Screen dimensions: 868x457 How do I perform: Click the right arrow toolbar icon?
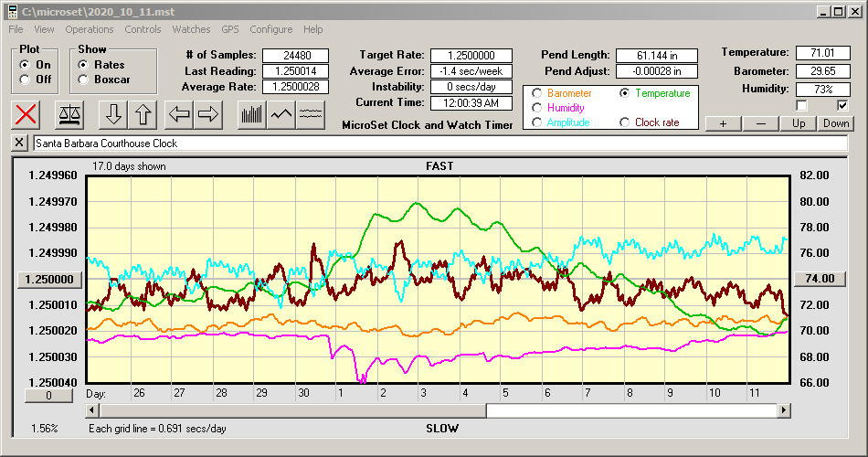(x=208, y=114)
